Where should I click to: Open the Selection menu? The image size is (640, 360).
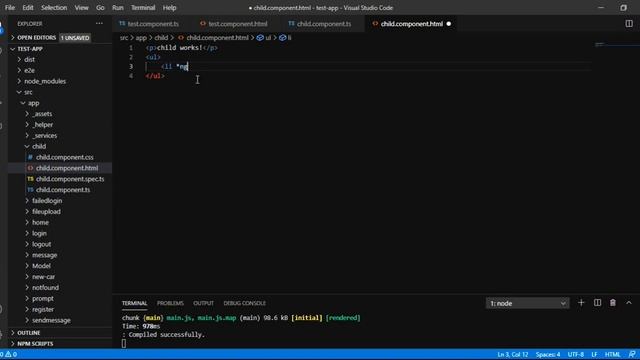click(54, 8)
